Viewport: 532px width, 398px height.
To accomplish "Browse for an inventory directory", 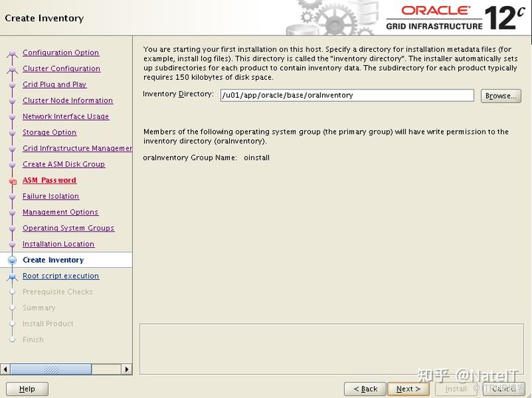I will 501,95.
